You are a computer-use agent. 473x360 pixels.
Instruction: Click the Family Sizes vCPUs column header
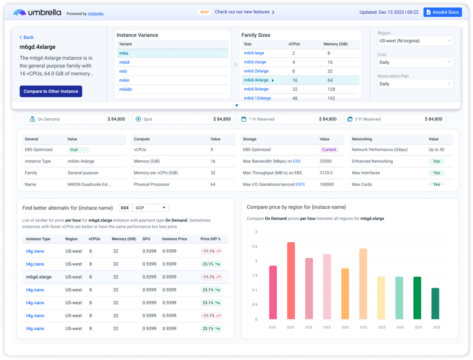(x=294, y=44)
